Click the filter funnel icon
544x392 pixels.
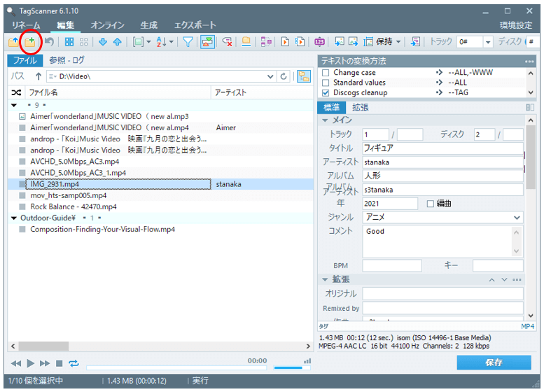click(188, 42)
